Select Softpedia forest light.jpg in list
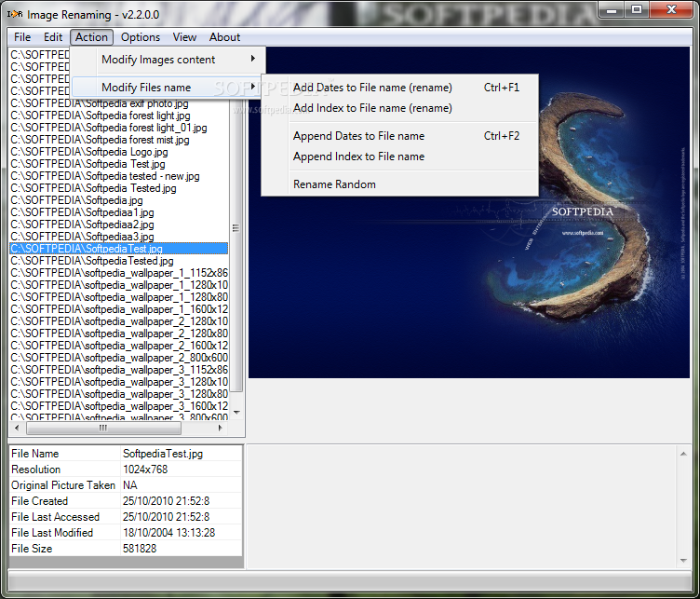 (x=119, y=116)
